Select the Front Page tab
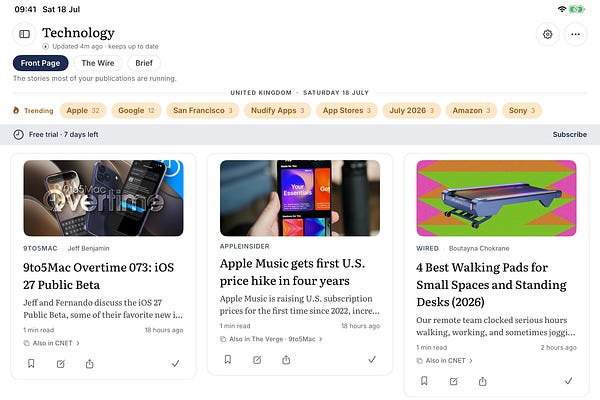 [x=41, y=63]
